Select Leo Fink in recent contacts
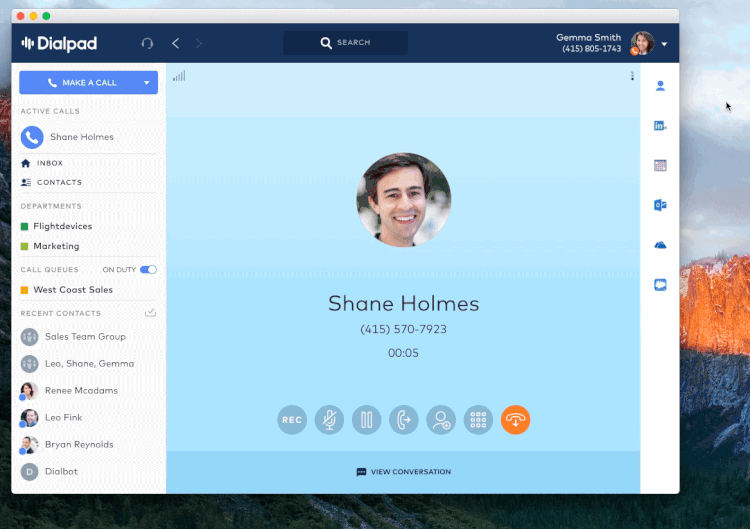750x529 pixels. (x=88, y=418)
